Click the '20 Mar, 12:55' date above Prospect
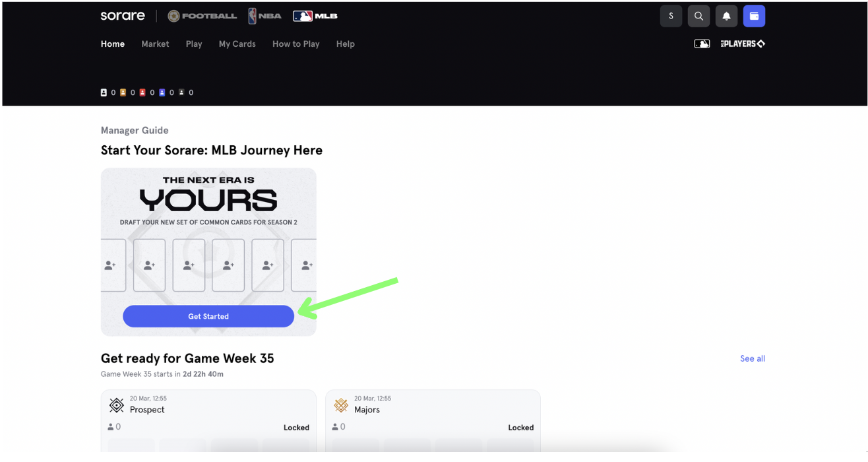The width and height of the screenshot is (868, 462). [148, 399]
